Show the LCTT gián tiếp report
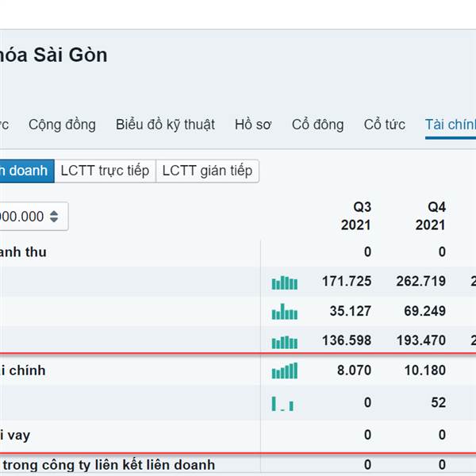Screen dimensions: 476x476 (207, 171)
